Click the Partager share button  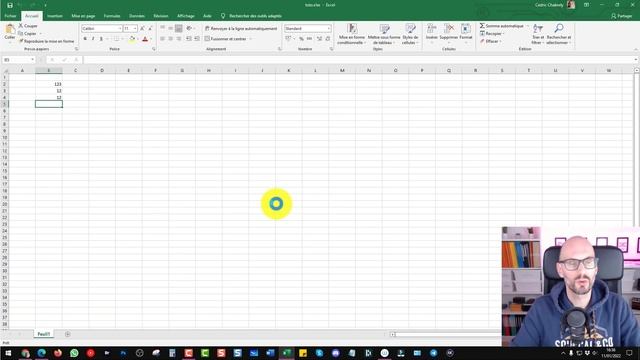[622, 16]
